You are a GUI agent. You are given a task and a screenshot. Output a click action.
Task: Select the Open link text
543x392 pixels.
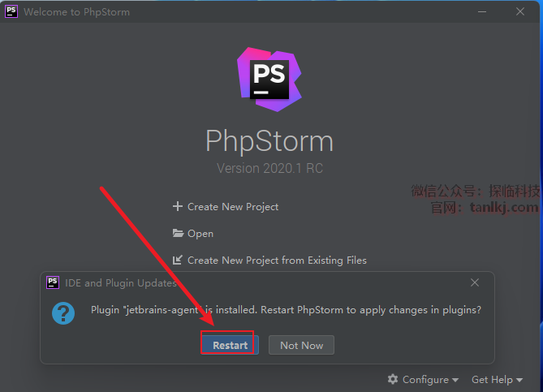200,234
